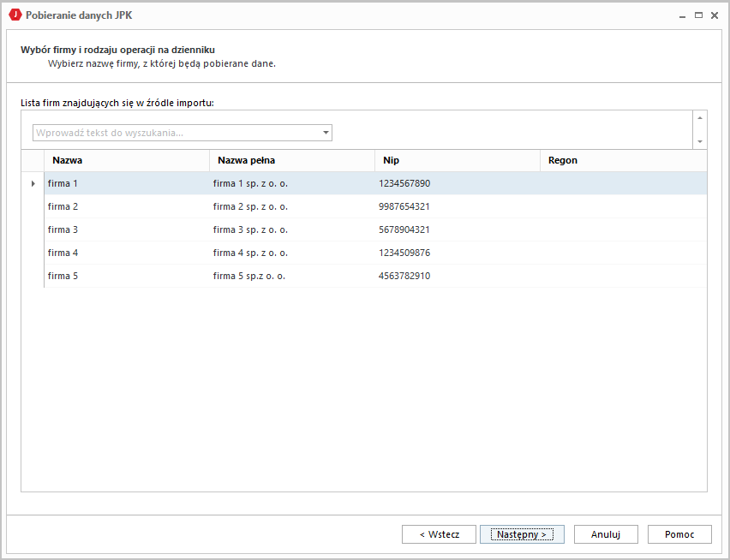This screenshot has width=730, height=560.
Task: Sort by the Nip column header
Action: (457, 160)
